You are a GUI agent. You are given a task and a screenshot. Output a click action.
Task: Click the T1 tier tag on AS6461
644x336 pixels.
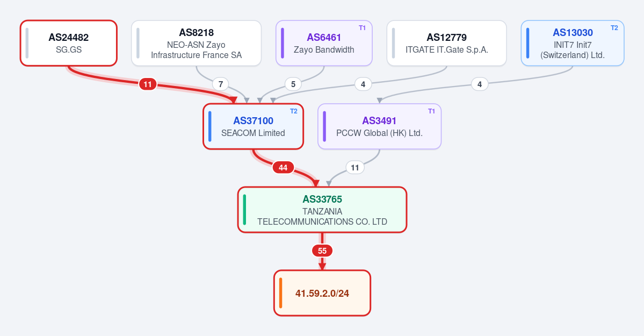click(362, 28)
